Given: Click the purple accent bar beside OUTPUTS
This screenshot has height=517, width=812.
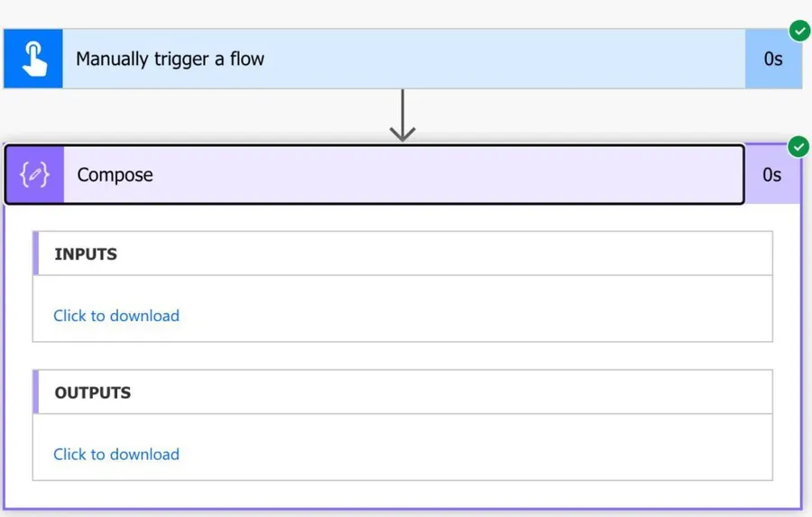Looking at the screenshot, I should [x=36, y=392].
